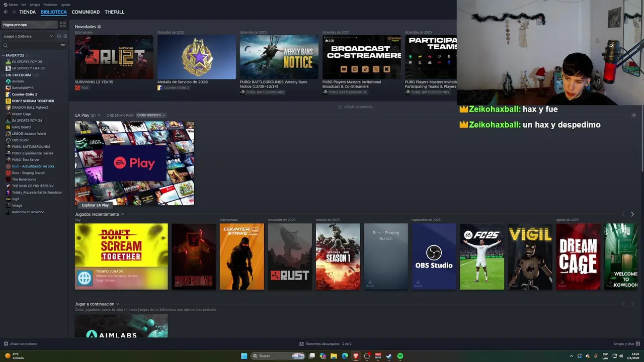644x362 pixels.
Task: Open the Jugados recientemente shelf dropdown
Action: 122,214
